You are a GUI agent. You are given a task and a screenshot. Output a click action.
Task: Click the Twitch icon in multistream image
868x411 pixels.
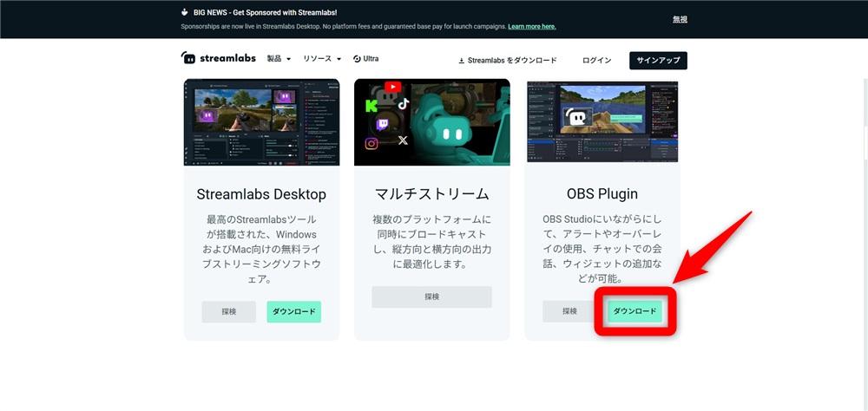(x=382, y=124)
